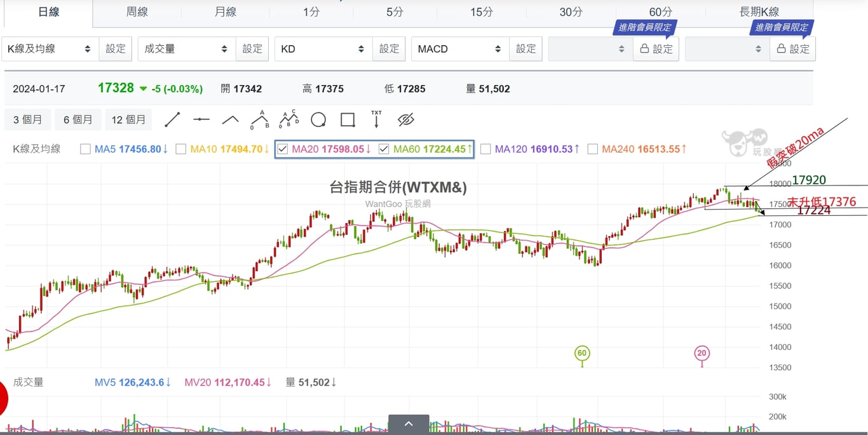Switch to the 月線 tab

tap(225, 12)
